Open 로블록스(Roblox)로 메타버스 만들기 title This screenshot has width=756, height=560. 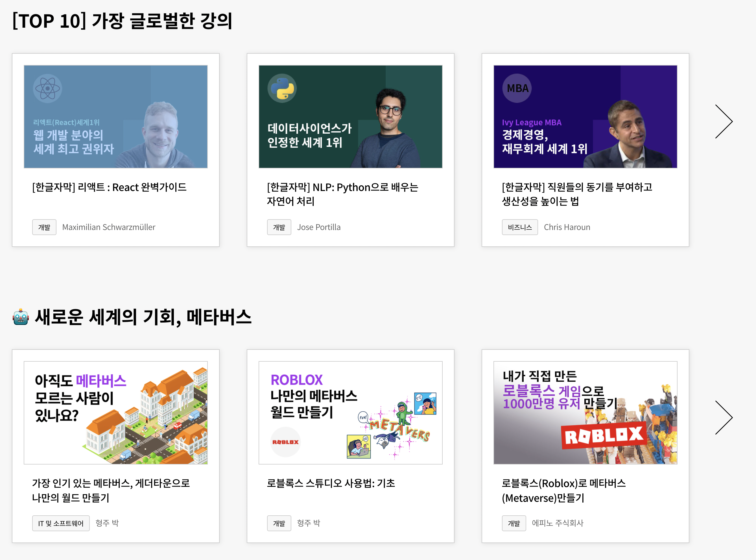[564, 490]
